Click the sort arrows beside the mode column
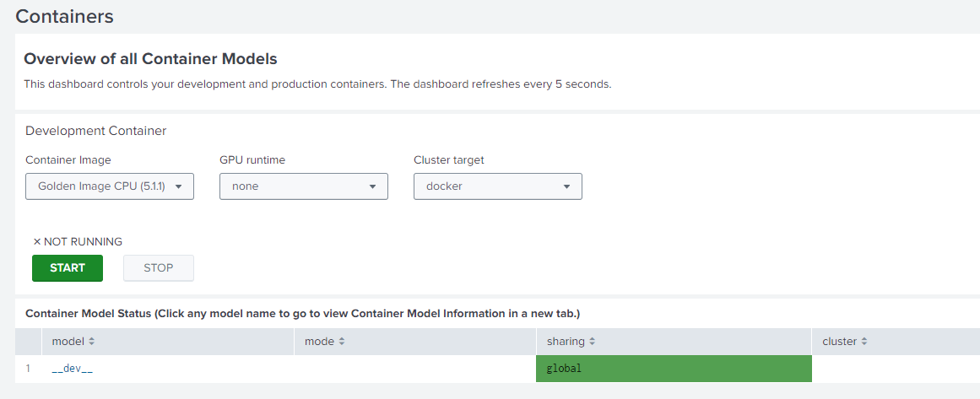Image resolution: width=980 pixels, height=399 pixels. click(x=342, y=342)
